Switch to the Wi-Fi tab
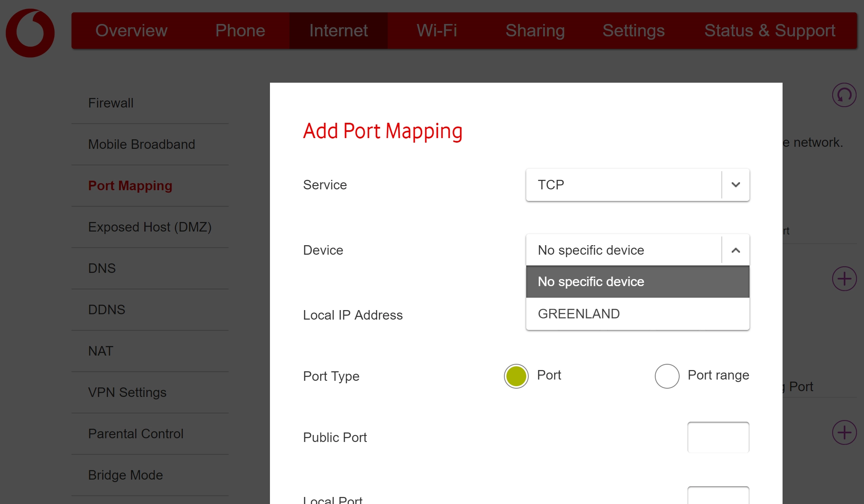This screenshot has width=864, height=504. tap(436, 30)
